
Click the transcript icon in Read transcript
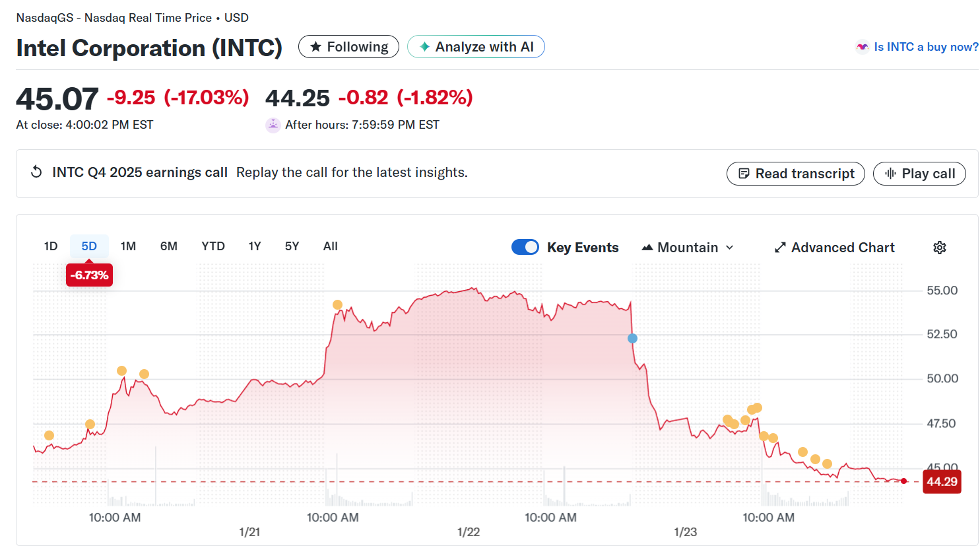[744, 174]
